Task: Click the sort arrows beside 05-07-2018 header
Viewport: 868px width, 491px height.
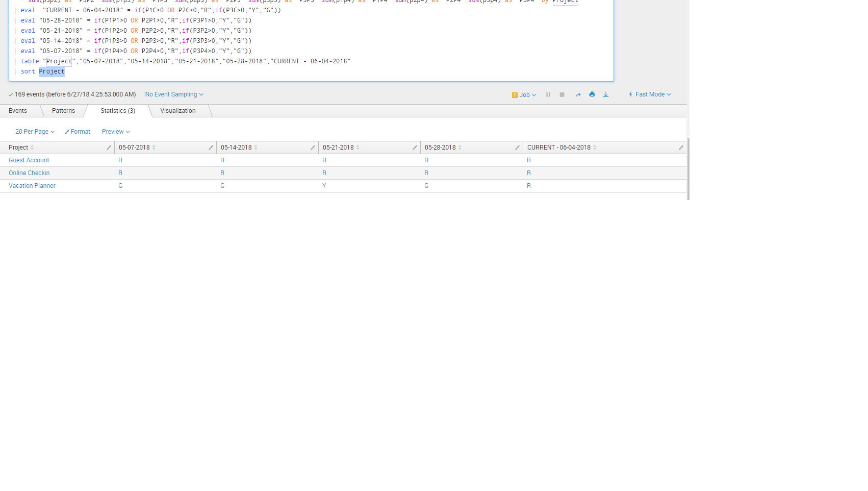Action: click(x=154, y=148)
